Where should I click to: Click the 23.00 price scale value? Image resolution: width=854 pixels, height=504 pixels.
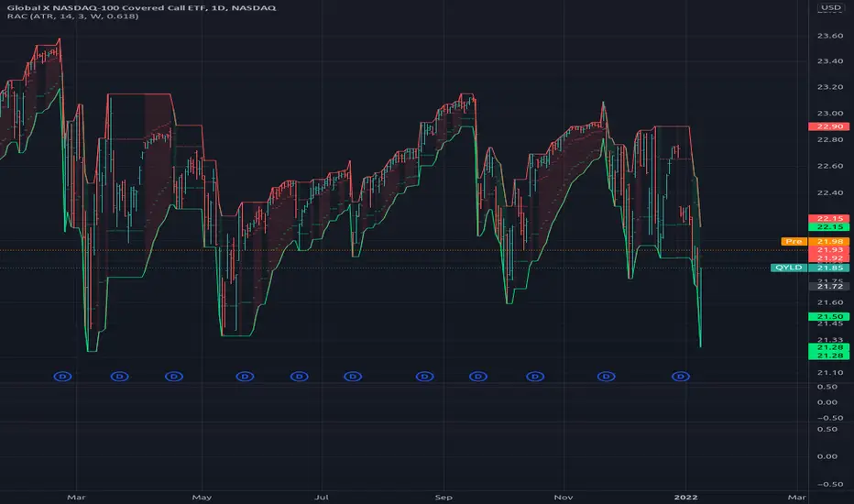tap(830, 114)
